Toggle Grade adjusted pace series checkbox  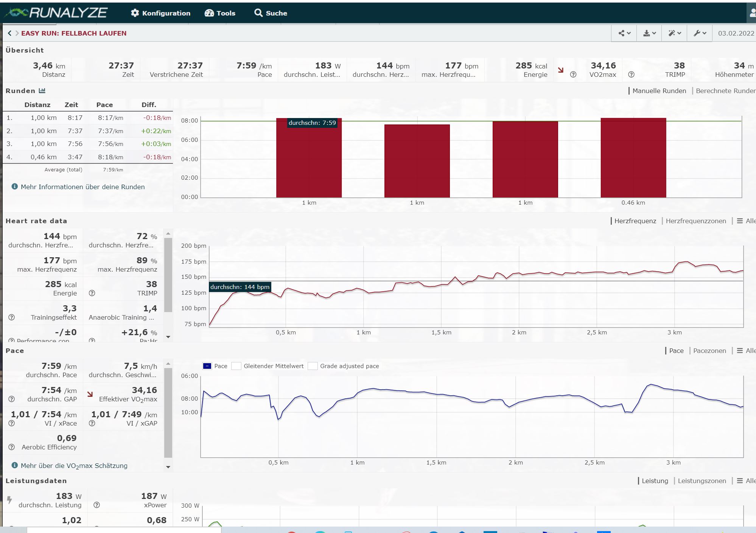tap(313, 366)
